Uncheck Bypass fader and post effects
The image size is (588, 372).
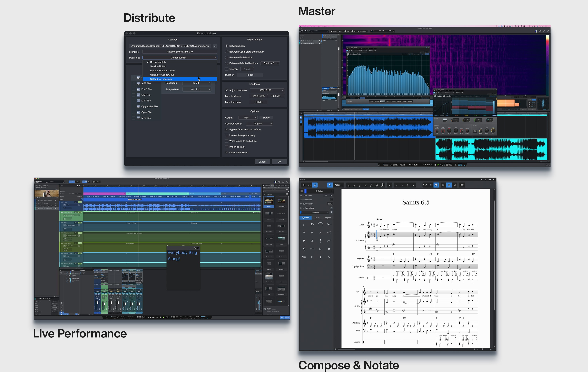(227, 129)
